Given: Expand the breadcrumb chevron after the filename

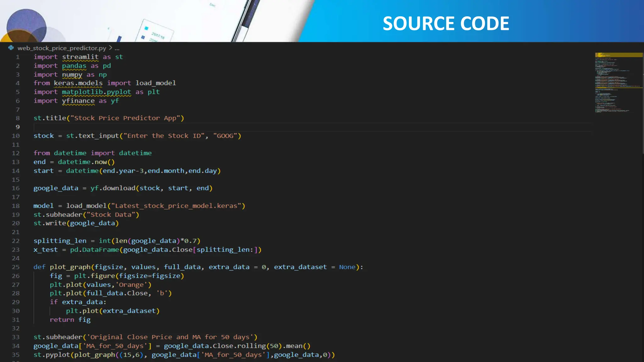Looking at the screenshot, I should (x=110, y=48).
